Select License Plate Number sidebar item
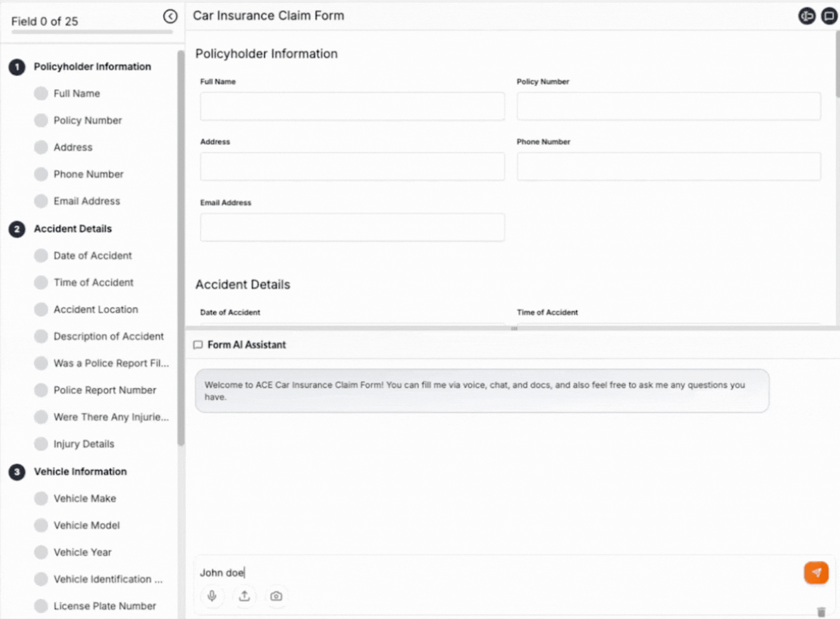 tap(95, 606)
